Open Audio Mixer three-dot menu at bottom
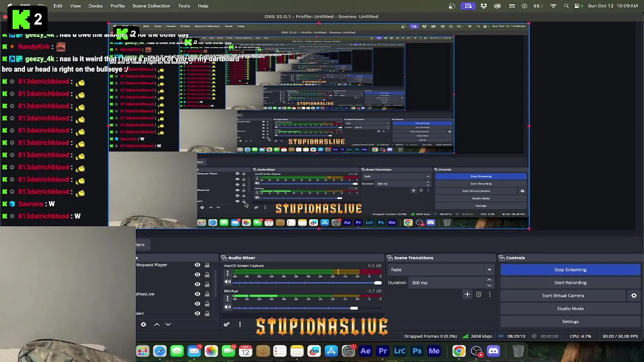Screen dimensions: 644x362 [x=240, y=325]
